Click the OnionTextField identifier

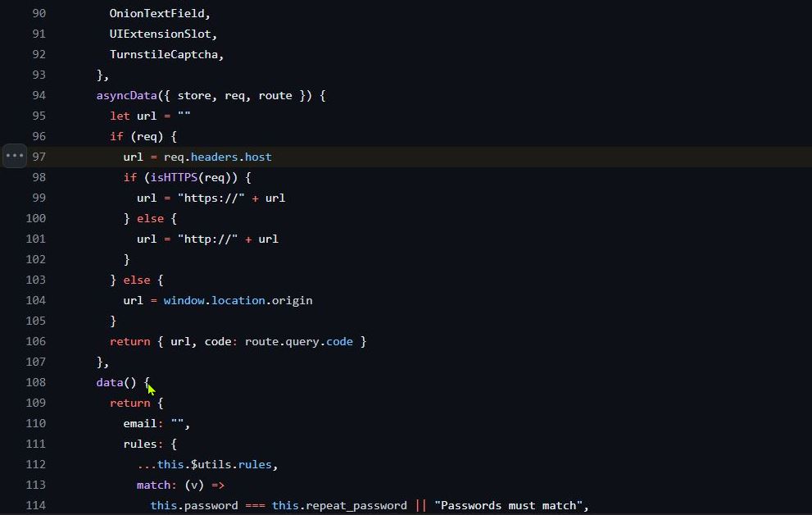click(x=157, y=13)
